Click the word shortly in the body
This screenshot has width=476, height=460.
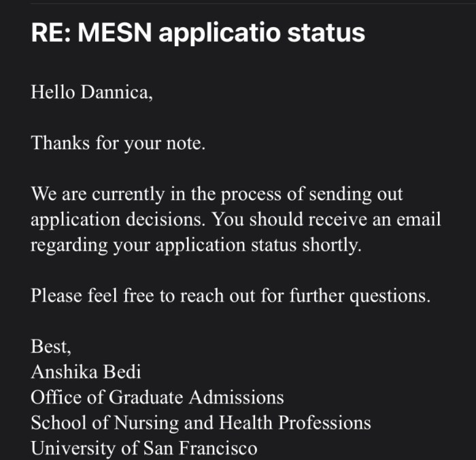click(x=332, y=246)
